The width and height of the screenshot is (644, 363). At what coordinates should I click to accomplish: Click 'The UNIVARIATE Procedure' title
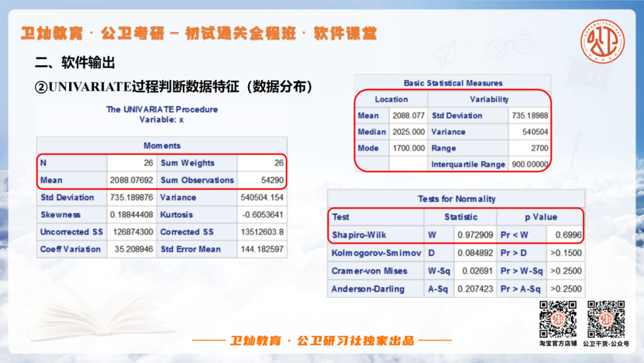tap(162, 109)
